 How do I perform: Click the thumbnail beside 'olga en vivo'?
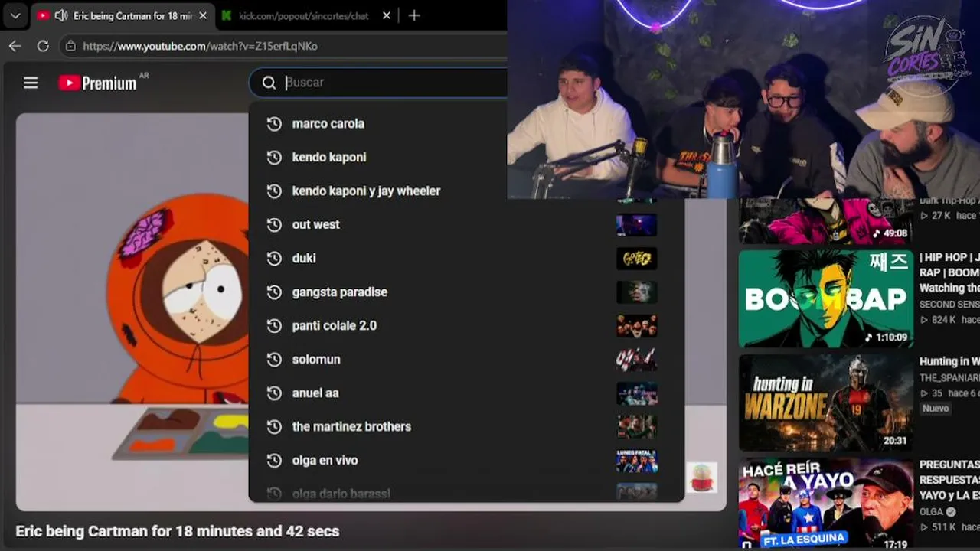tap(637, 461)
